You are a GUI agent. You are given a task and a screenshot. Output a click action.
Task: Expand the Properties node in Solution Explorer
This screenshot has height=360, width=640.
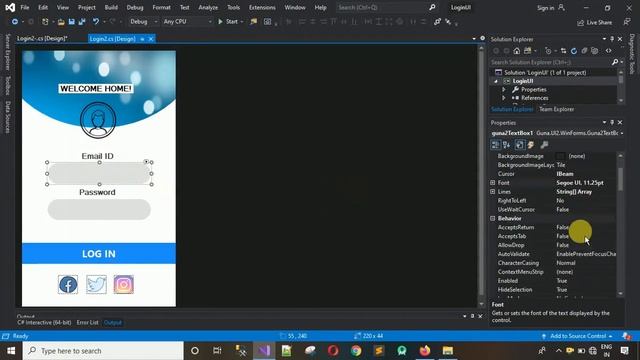click(504, 89)
